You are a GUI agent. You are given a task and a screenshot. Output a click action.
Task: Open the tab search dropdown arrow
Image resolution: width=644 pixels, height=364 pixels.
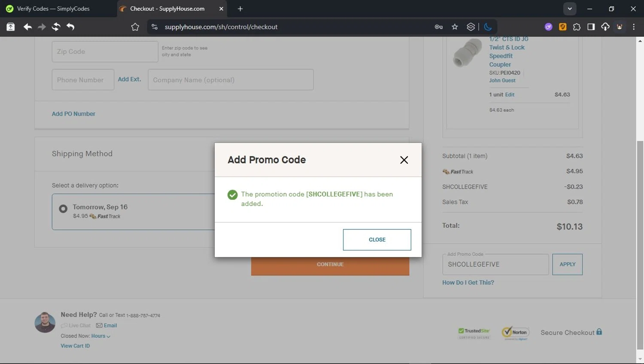[569, 9]
